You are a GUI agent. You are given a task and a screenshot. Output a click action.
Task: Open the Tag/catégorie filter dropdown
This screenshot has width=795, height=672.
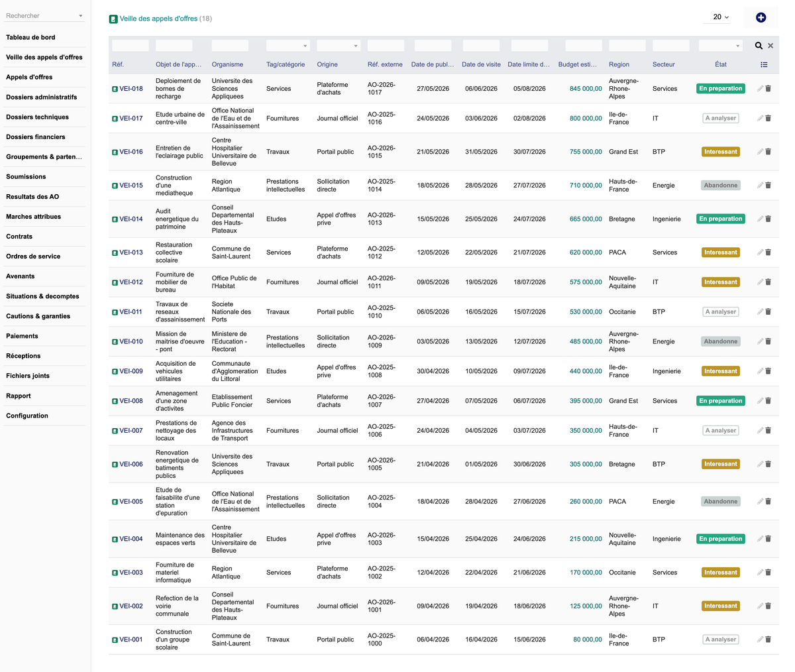pyautogui.click(x=288, y=46)
